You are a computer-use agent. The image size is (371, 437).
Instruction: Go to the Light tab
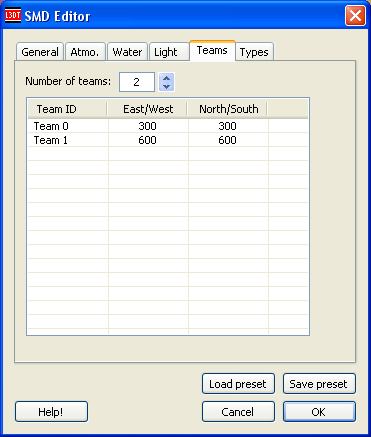pos(169,52)
